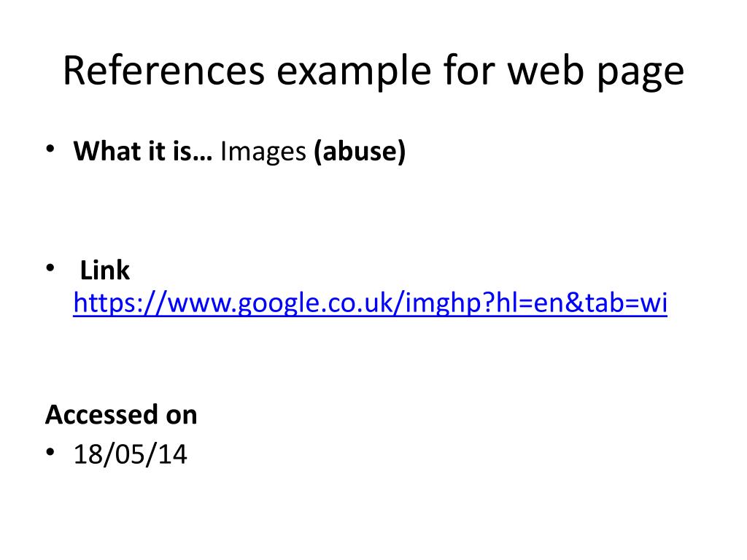
Task: Select the word "References" in the title
Action: pos(163,70)
